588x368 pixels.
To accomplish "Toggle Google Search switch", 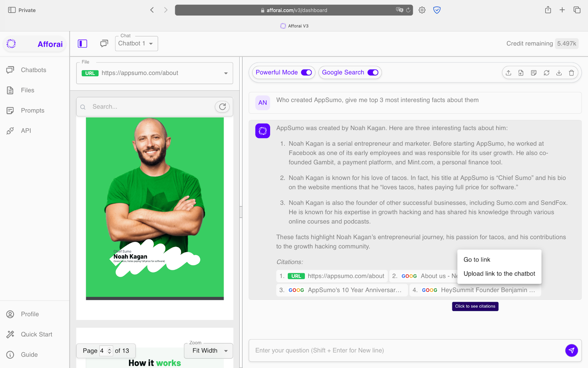I will coord(373,72).
